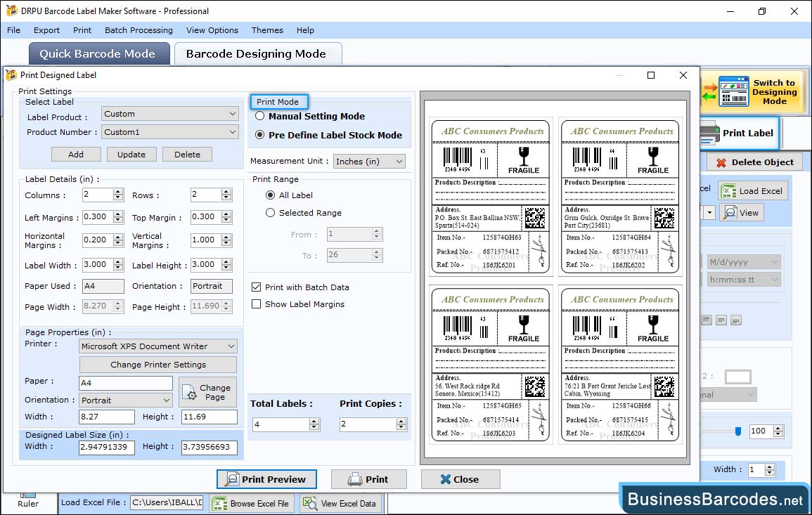
Task: Click the Load Excel spreadsheet icon
Action: pos(728,191)
